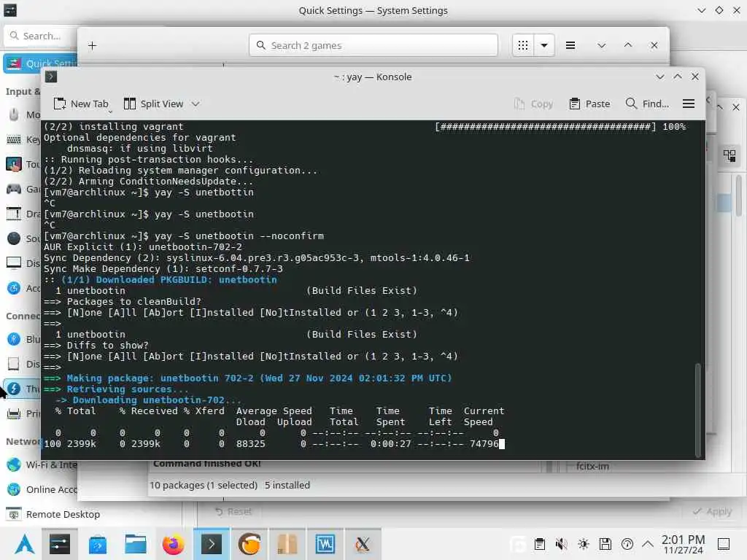Open Quick Settings in System Settings sidebar
Viewport: 747px width, 560px height.
pyautogui.click(x=41, y=63)
